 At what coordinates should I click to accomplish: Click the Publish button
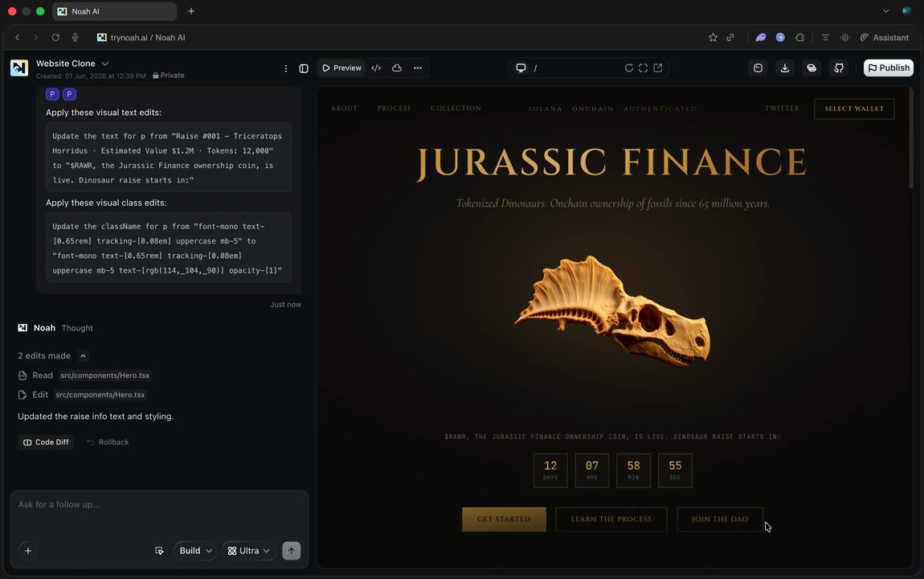(889, 68)
